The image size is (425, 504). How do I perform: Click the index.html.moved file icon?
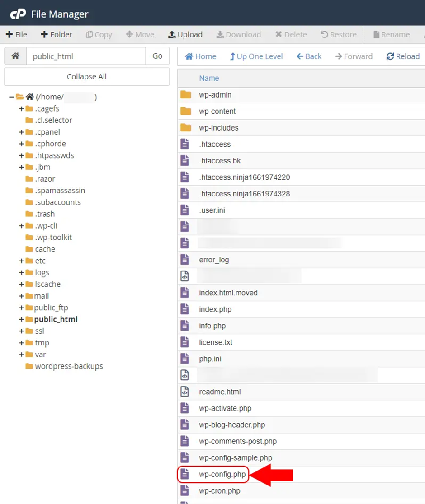[x=184, y=293]
